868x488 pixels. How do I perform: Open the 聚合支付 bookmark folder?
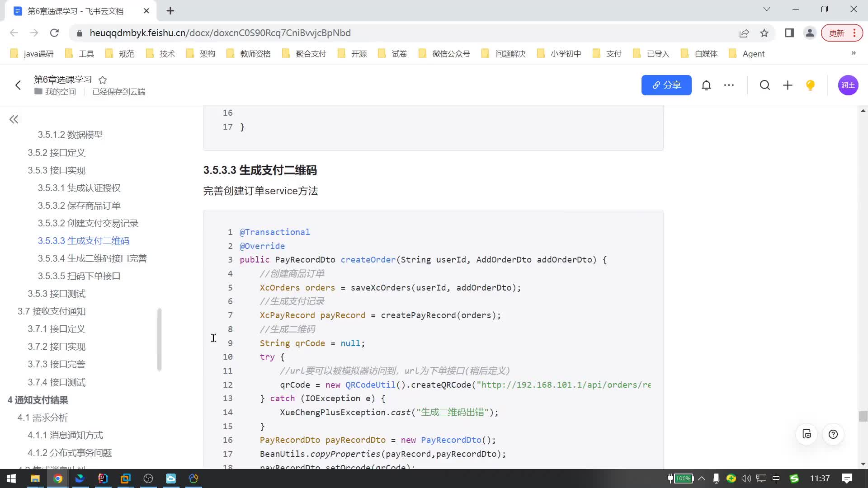pyautogui.click(x=304, y=54)
